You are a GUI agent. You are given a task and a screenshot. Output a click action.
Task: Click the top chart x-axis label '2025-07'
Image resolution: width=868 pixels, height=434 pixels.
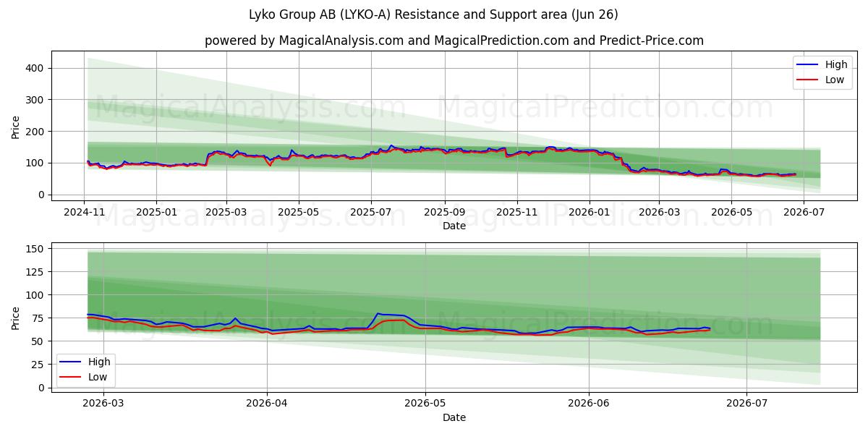371,212
